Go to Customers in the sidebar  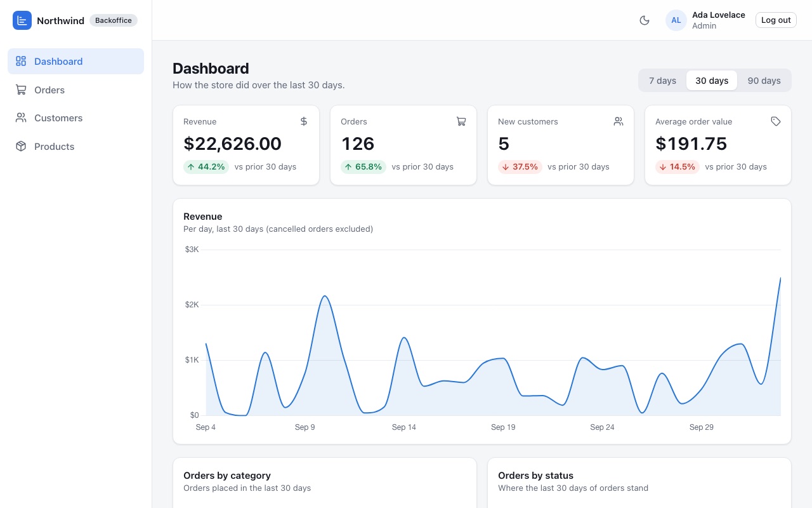(76, 118)
